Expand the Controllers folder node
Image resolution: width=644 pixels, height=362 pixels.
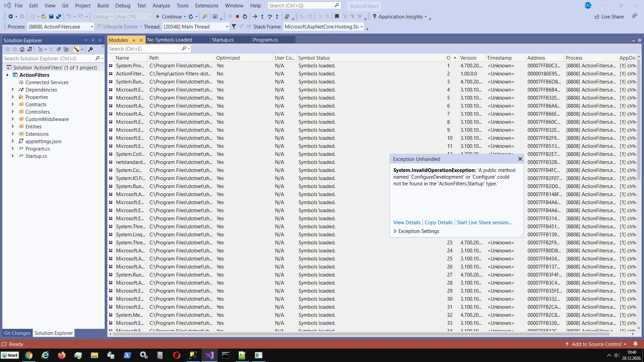click(x=13, y=112)
